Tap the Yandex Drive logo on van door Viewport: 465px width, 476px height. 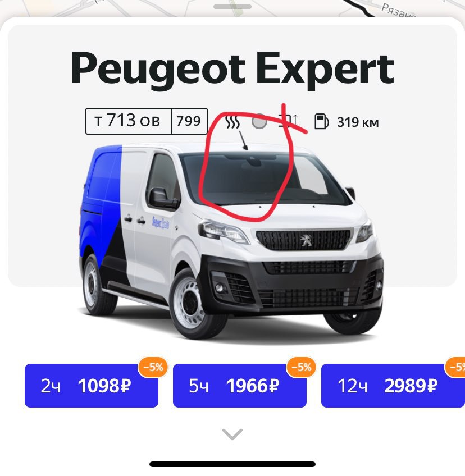pos(161,223)
